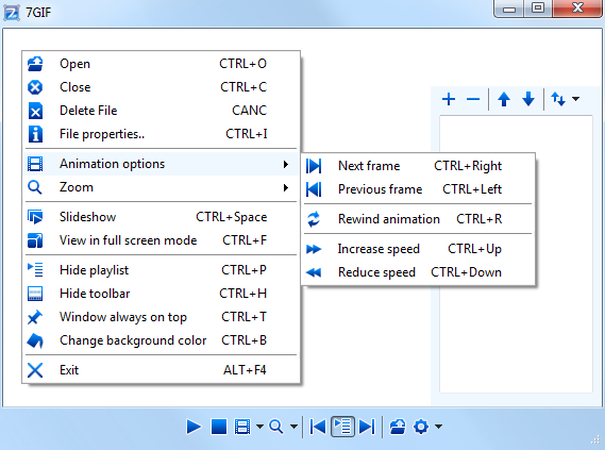This screenshot has height=450, width=605.
Task: Click the Close file circle-x icon
Action: pyautogui.click(x=35, y=87)
